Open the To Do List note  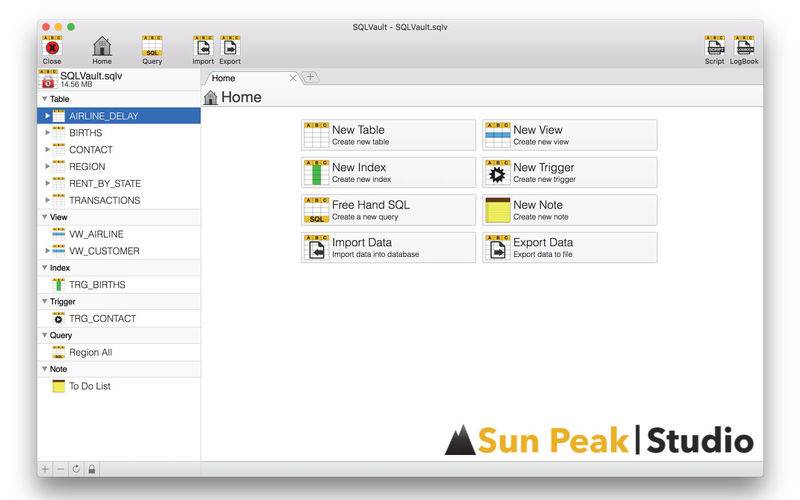[x=119, y=386]
